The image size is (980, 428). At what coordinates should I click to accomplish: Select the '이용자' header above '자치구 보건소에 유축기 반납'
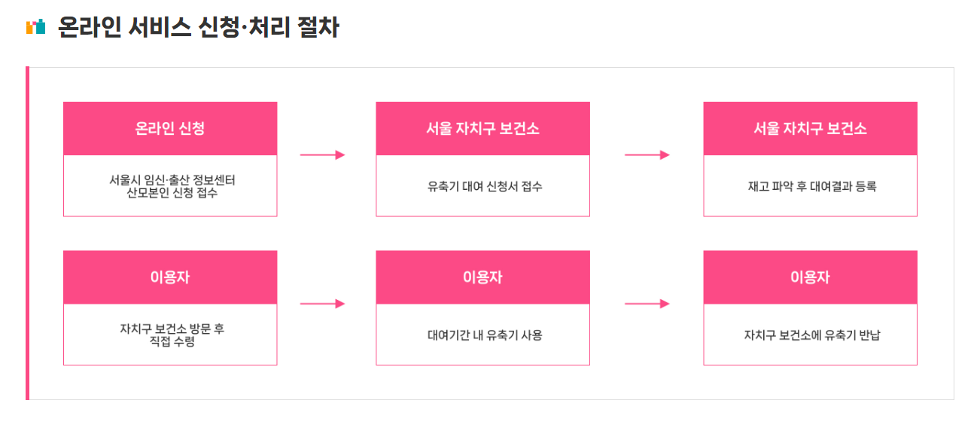[810, 277]
